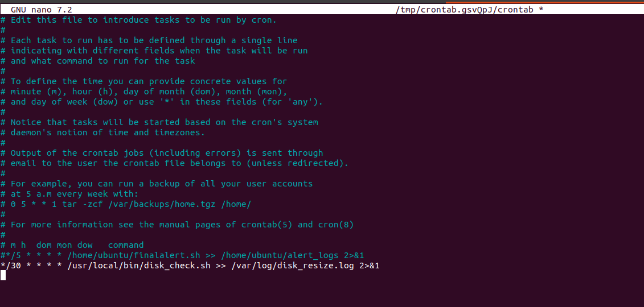Click the cron(8) reference text
Image resolution: width=644 pixels, height=307 pixels.
(x=336, y=225)
